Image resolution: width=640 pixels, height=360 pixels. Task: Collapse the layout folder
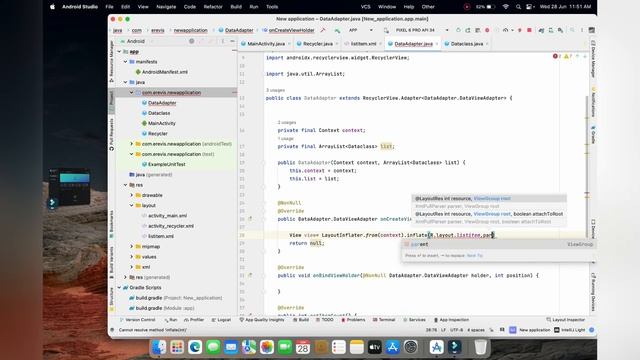tap(131, 205)
